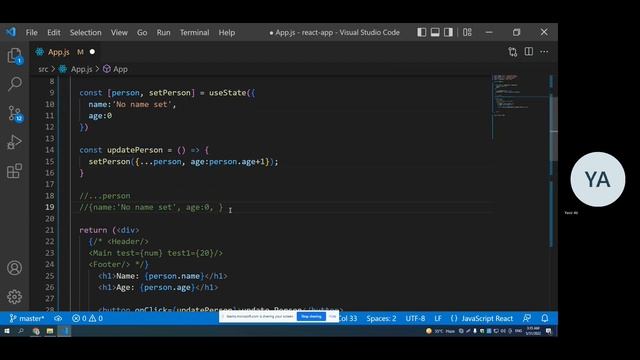Click the master* branch in status bar

click(x=27, y=318)
